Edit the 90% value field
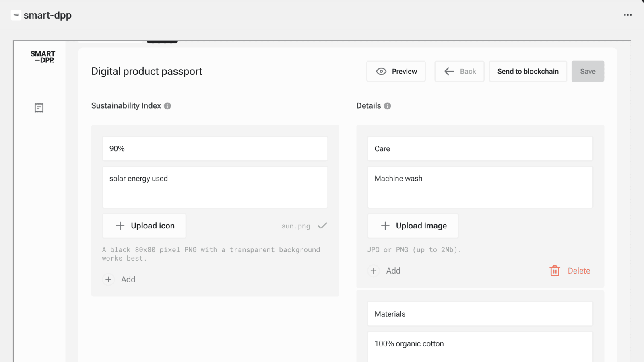Viewport: 644px width, 362px height. click(215, 148)
